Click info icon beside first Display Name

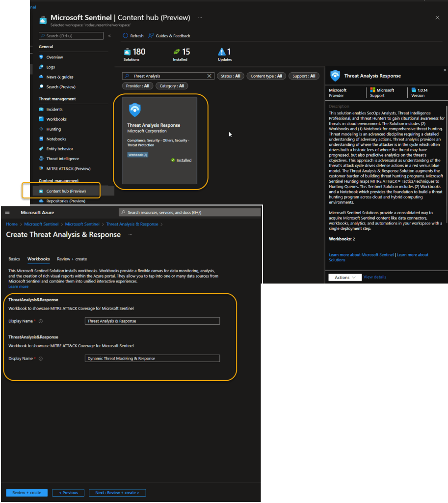click(41, 321)
